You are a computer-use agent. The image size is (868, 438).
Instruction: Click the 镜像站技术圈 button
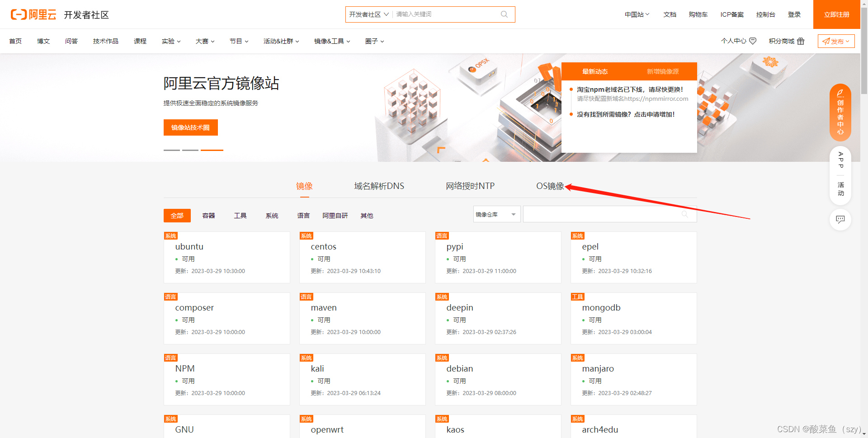tap(191, 127)
